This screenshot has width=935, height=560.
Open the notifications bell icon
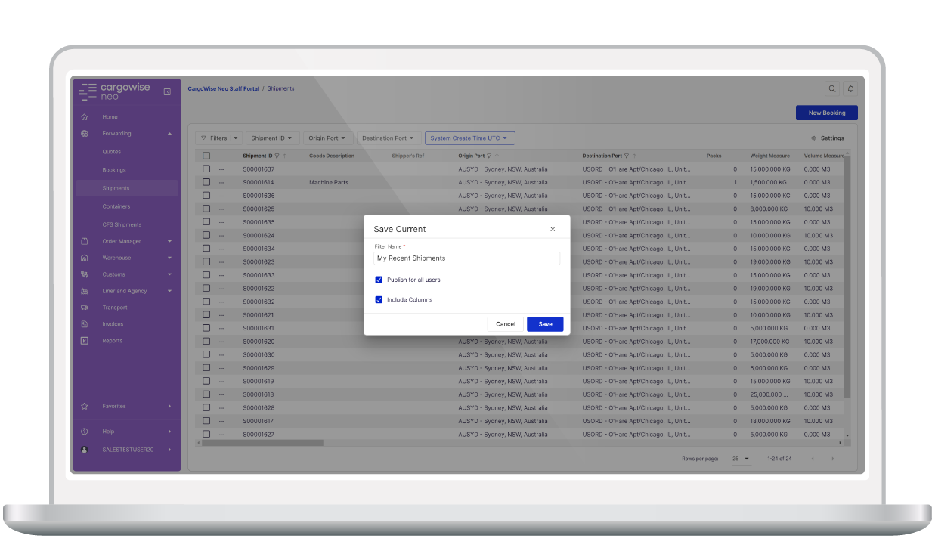click(x=850, y=89)
